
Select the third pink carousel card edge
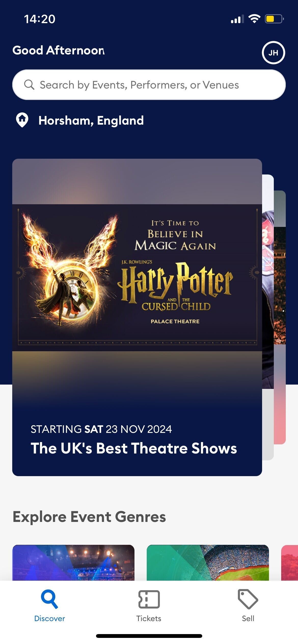point(280,317)
